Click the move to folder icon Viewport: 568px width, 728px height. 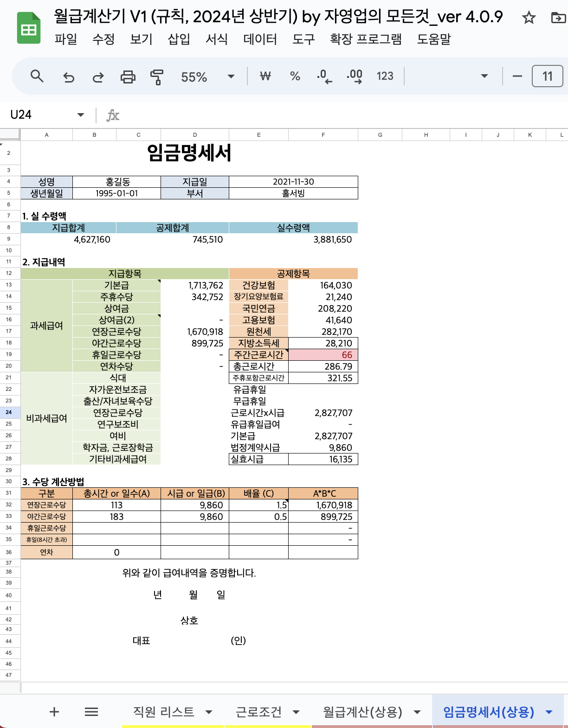pyautogui.click(x=558, y=18)
